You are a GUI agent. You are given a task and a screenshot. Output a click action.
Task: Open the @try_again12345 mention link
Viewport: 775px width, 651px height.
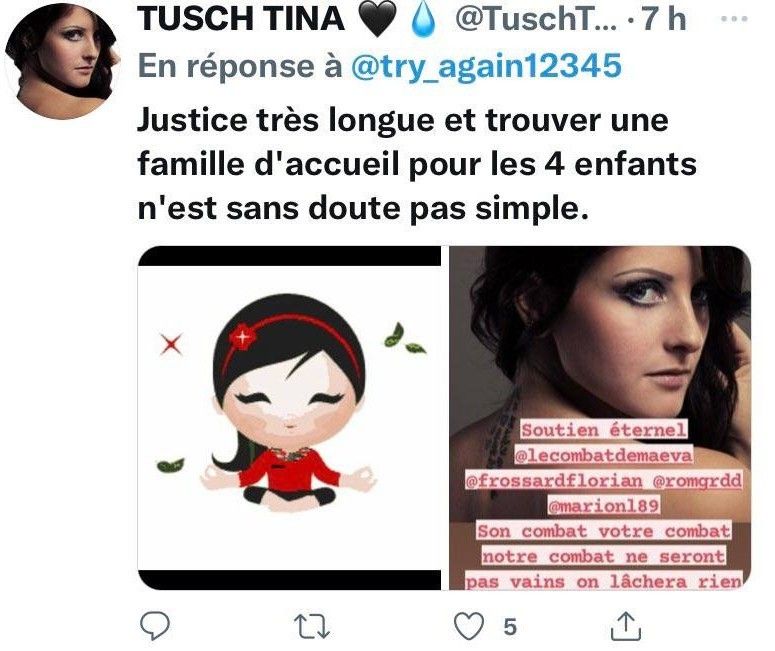tap(486, 66)
